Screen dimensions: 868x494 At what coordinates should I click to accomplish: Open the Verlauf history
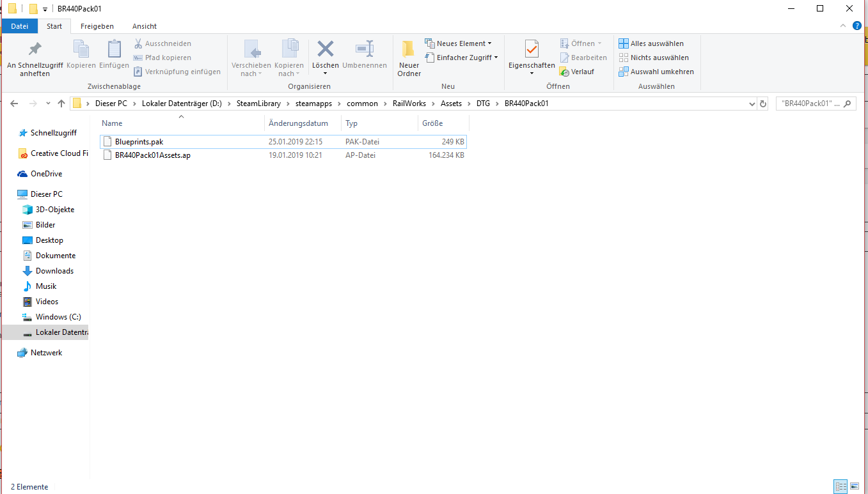click(577, 72)
